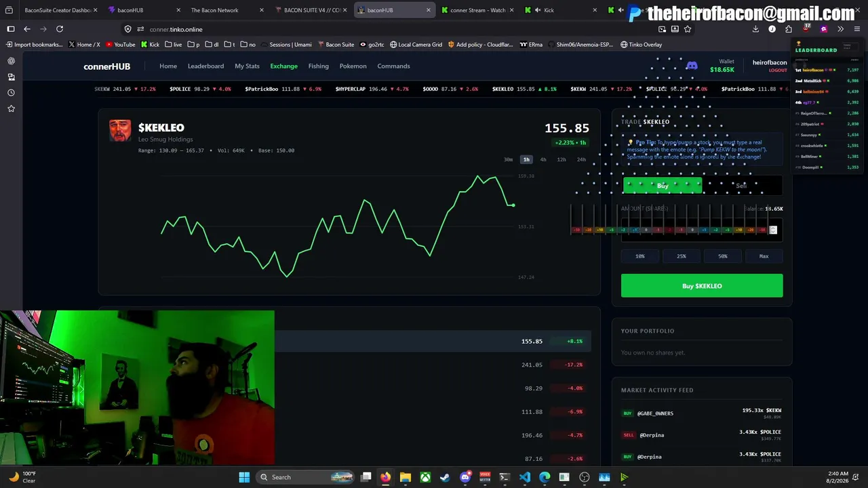This screenshot has height=488, width=868.
Task: Set amount to Max
Action: 764,256
